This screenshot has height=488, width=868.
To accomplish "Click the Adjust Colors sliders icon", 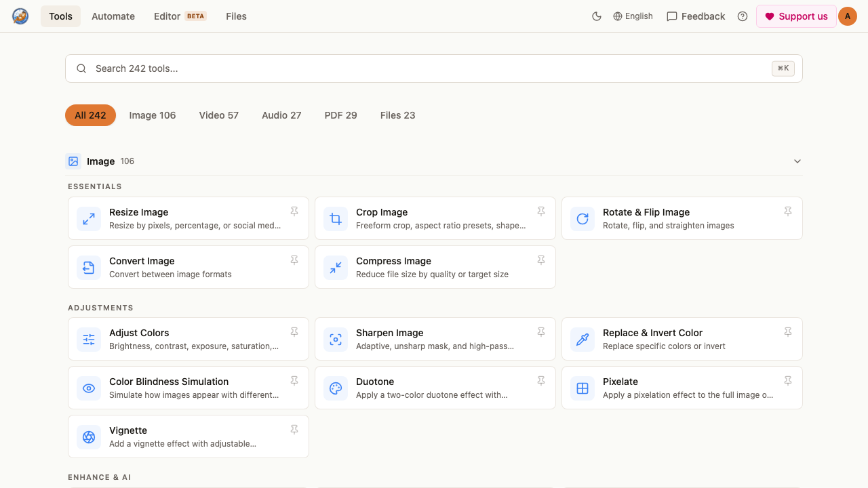I will [89, 340].
